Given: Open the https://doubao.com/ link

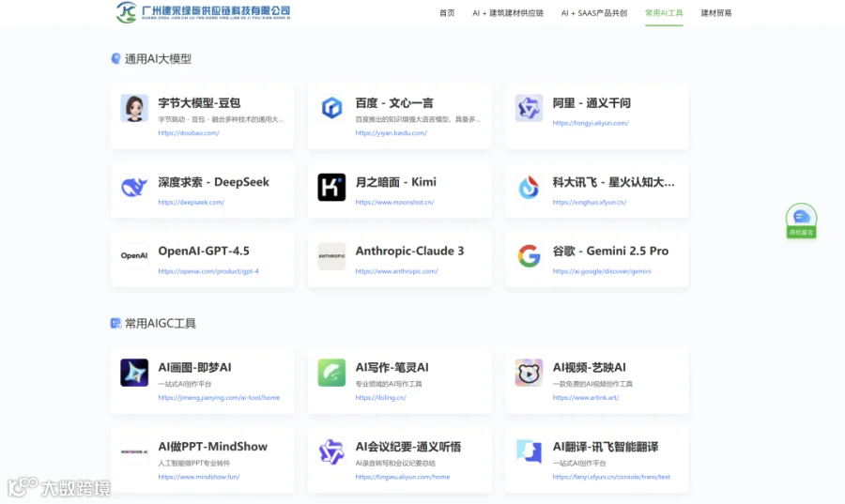Looking at the screenshot, I should [189, 133].
